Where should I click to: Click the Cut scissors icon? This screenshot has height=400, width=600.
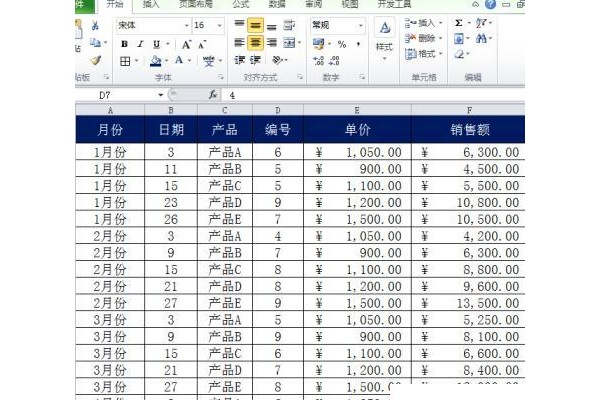(95, 26)
